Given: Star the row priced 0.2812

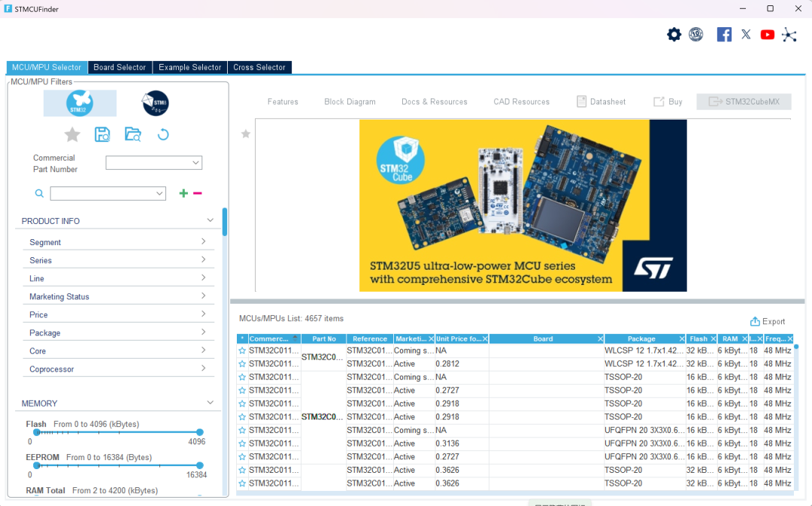Looking at the screenshot, I should 242,364.
